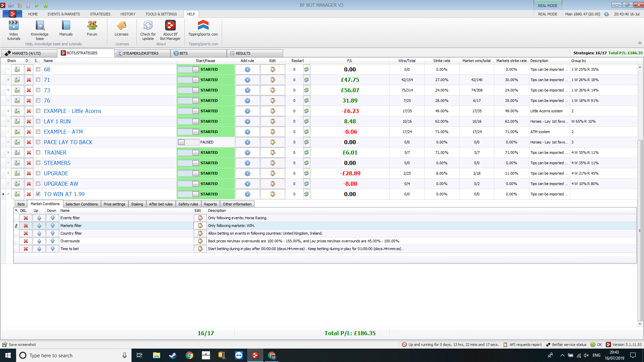
Task: Click Check for update icon
Action: tap(148, 30)
